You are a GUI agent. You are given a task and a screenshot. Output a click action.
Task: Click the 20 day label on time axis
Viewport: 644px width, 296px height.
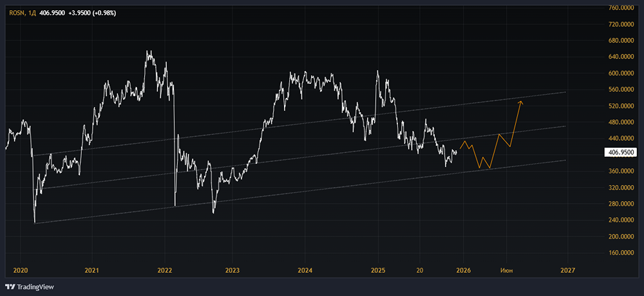click(x=419, y=270)
